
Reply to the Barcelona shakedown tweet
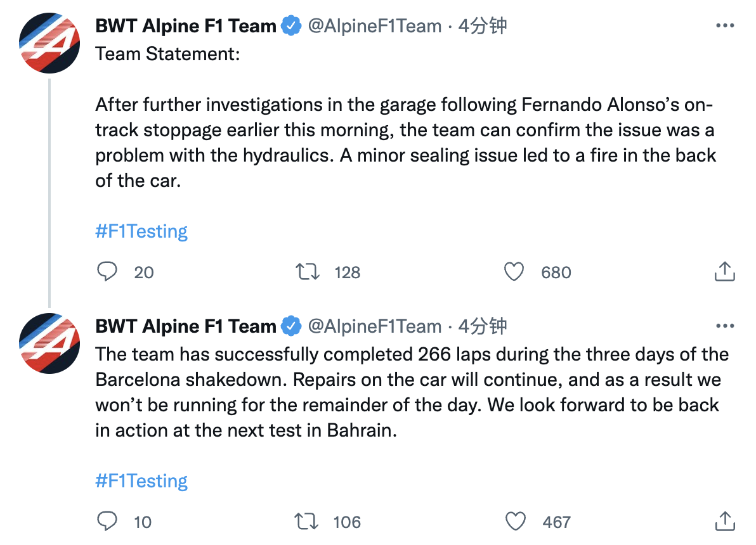[x=108, y=522]
